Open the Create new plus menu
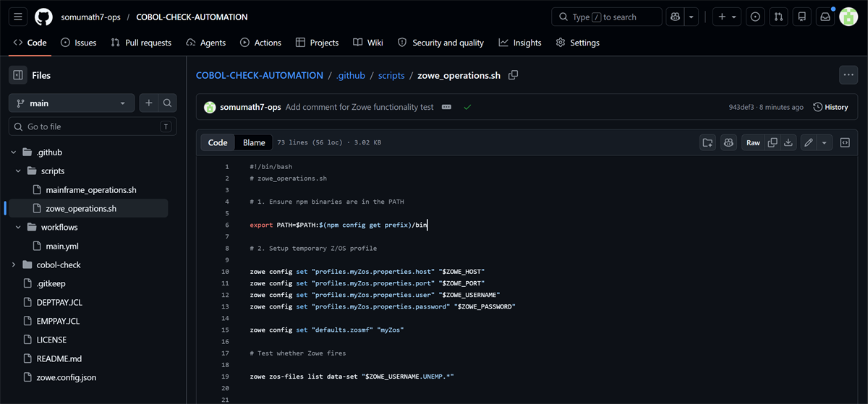This screenshot has height=404, width=868. click(727, 17)
